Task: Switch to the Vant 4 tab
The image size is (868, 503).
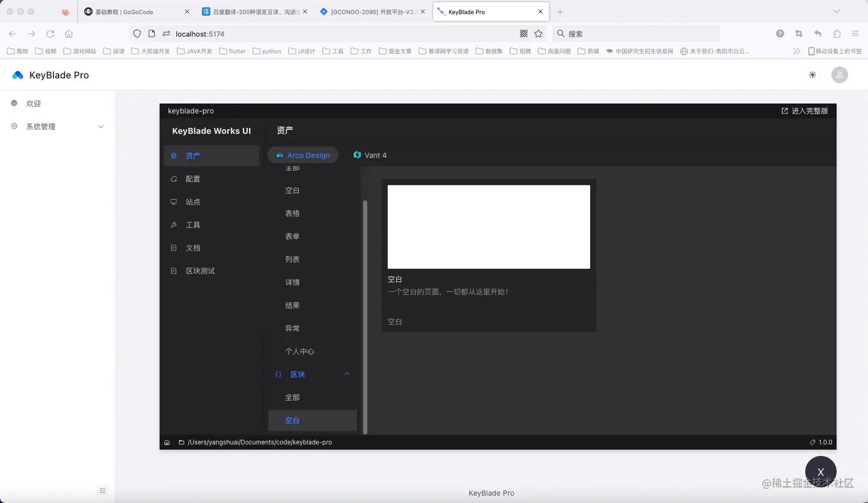Action: click(x=370, y=155)
